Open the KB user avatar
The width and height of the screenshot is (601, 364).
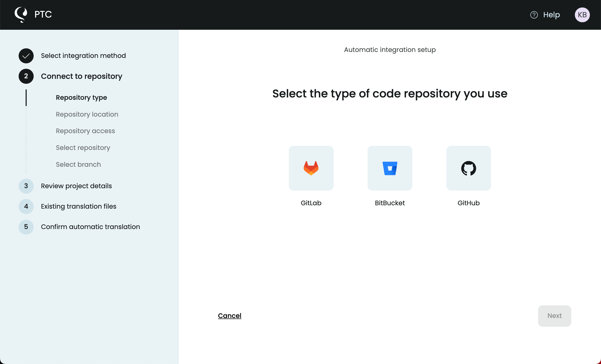[x=582, y=15]
